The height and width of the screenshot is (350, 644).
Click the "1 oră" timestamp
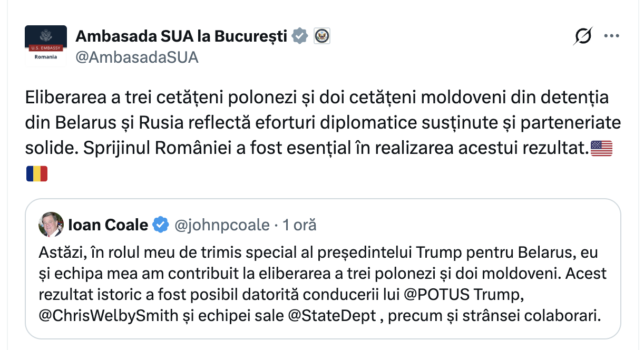[299, 225]
